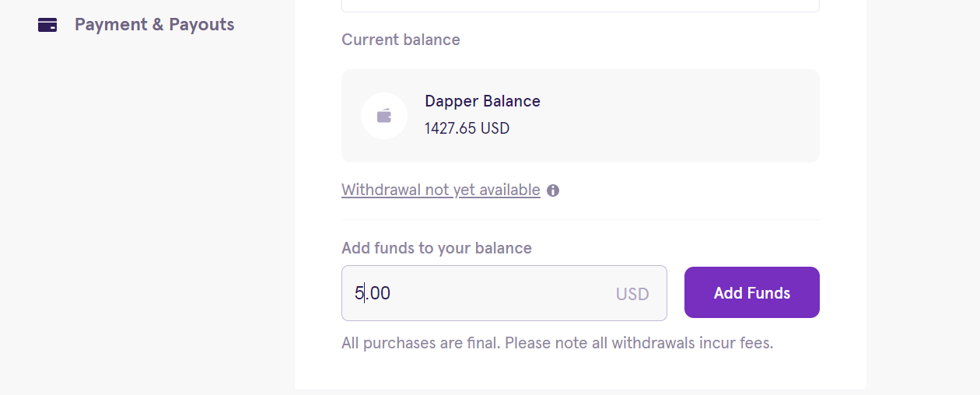
Task: Click into the add funds amount field
Action: (x=482, y=293)
